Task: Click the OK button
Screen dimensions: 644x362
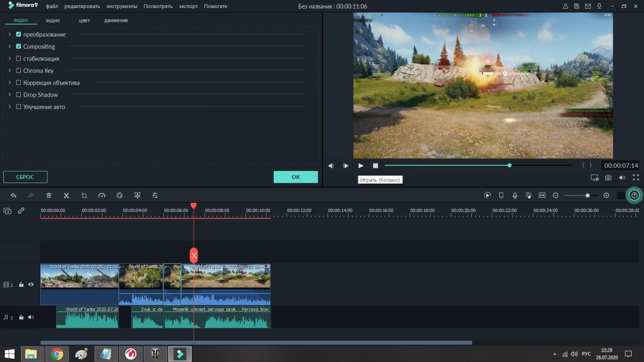Action: 296,177
